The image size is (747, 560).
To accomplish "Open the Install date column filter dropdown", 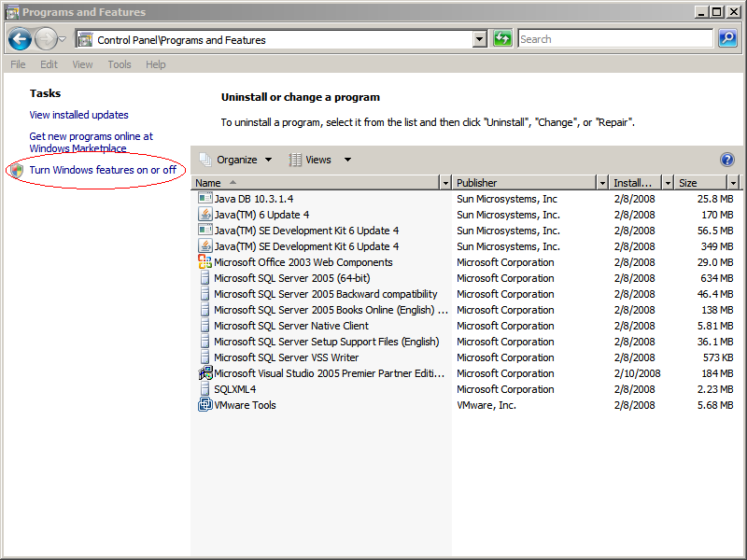I will (x=668, y=183).
